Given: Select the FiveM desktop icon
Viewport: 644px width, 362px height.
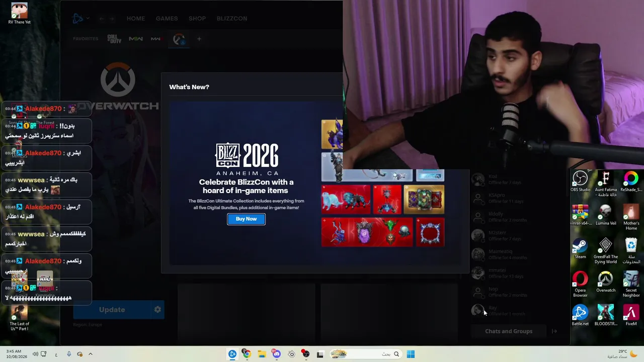Looking at the screenshot, I should click(x=631, y=316).
